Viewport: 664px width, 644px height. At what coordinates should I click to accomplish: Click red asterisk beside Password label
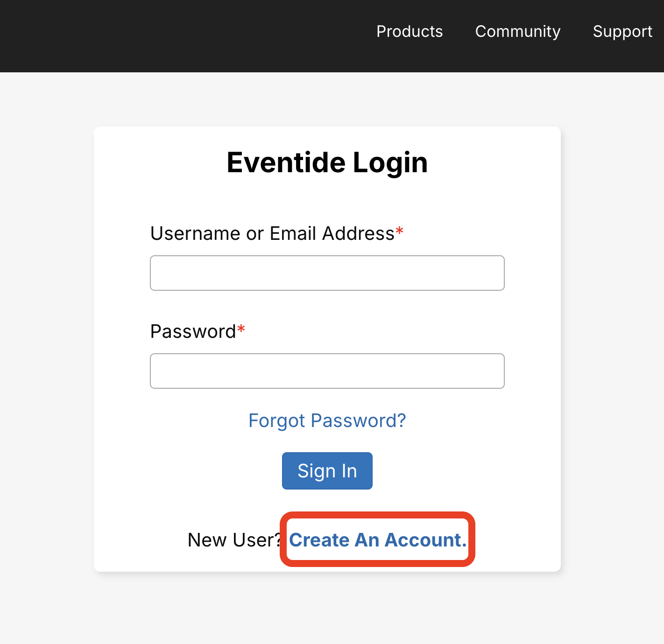[x=241, y=329]
